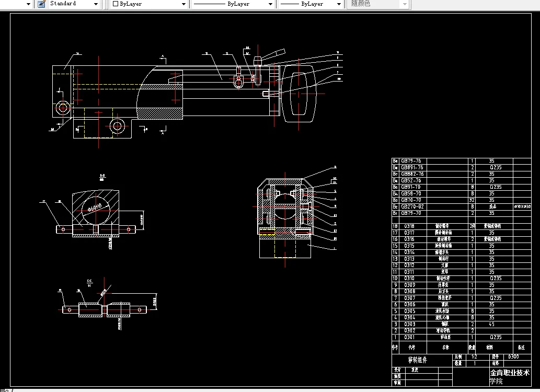Select the Φ60H8 dimension text
The width and height of the screenshot is (540, 392).
95,207
